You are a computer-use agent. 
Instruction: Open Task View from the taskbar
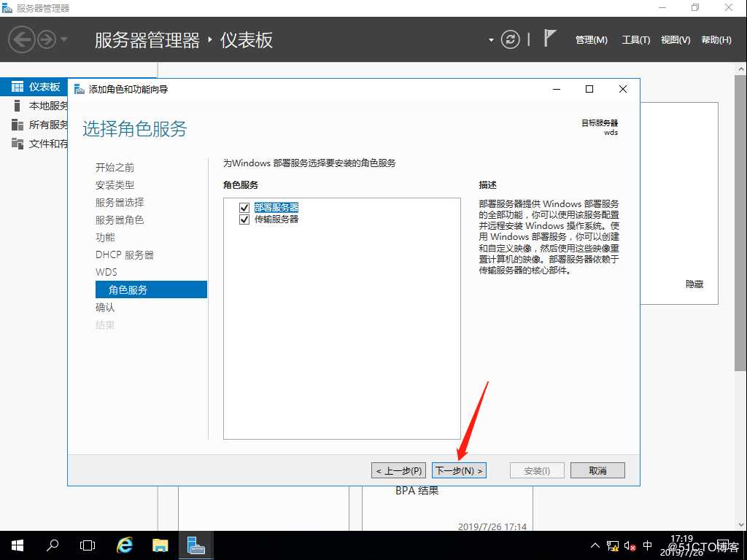click(x=88, y=545)
